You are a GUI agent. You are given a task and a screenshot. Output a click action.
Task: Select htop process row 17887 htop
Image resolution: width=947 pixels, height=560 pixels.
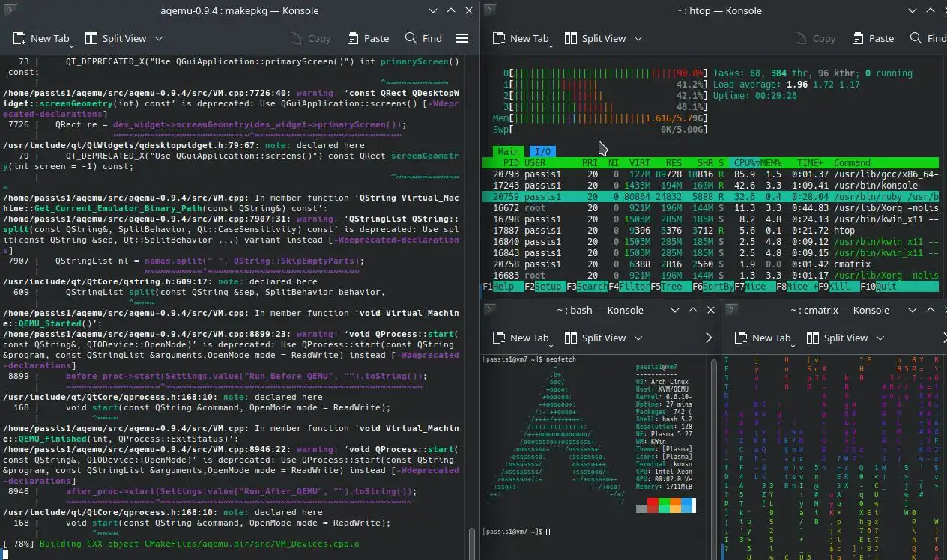pos(710,231)
